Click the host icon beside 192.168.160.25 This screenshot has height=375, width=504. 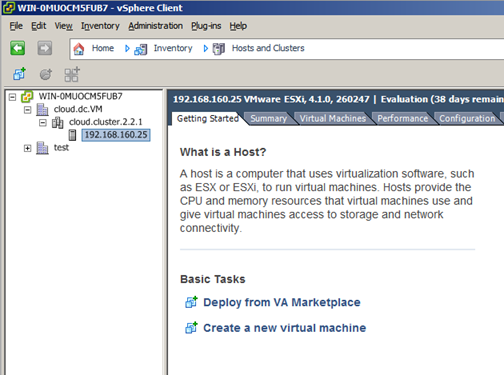[72, 135]
